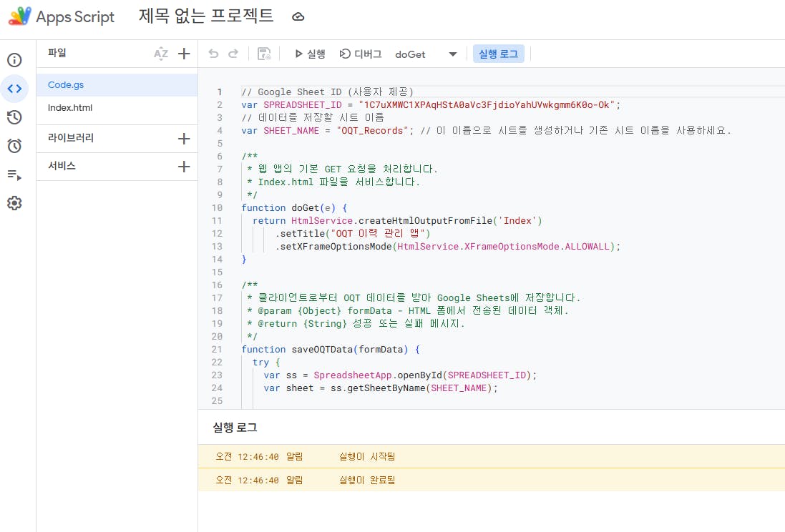
Task: Toggle the 실행 로그 button
Action: coord(498,54)
